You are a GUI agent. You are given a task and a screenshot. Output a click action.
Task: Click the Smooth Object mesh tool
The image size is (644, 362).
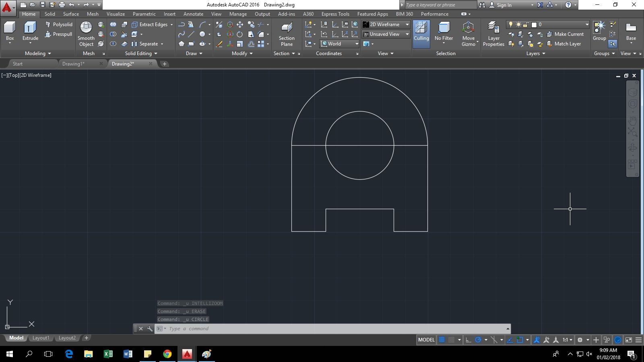(x=86, y=34)
